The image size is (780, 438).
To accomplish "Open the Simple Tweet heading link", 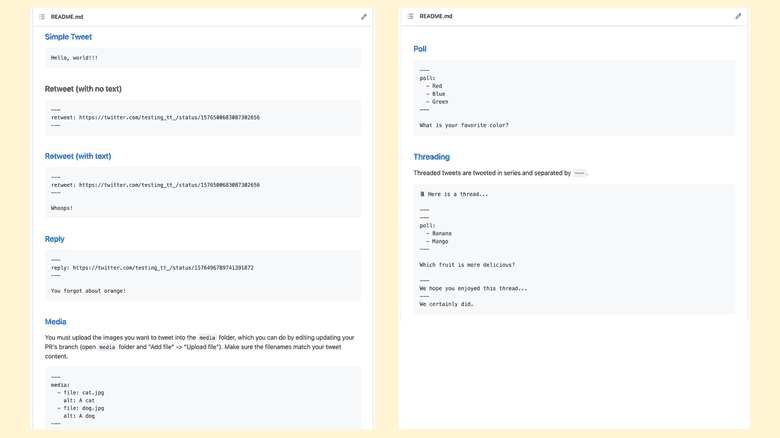I will (x=68, y=37).
